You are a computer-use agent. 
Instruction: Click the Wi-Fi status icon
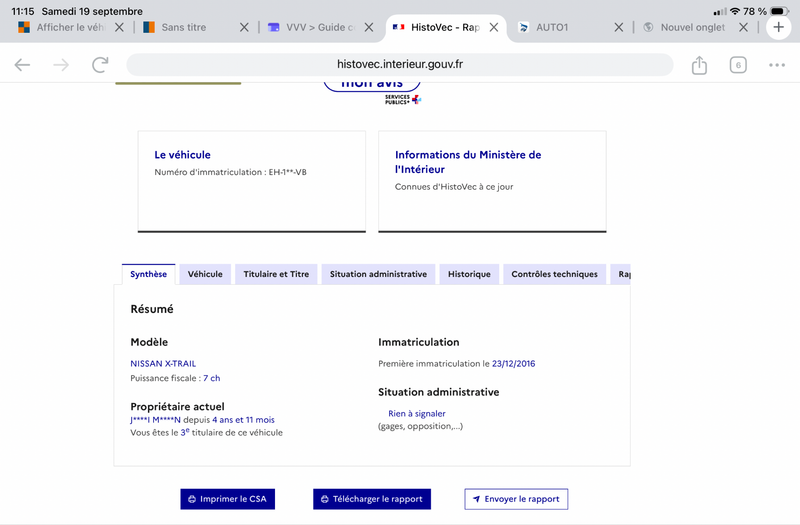(735, 11)
